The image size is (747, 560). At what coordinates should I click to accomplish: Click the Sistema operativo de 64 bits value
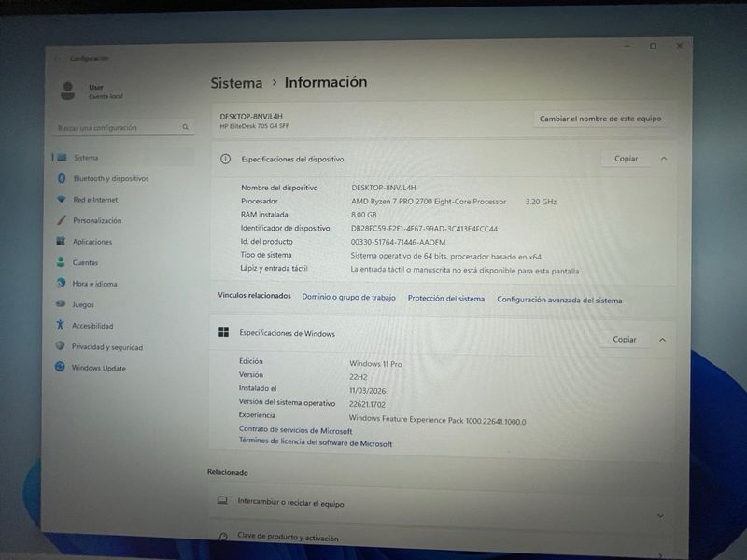(x=446, y=256)
